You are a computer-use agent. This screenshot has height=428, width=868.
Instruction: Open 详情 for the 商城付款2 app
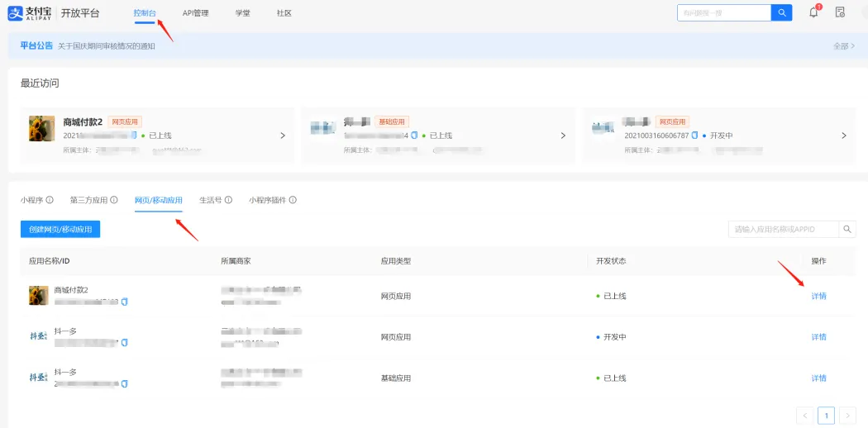click(x=818, y=296)
